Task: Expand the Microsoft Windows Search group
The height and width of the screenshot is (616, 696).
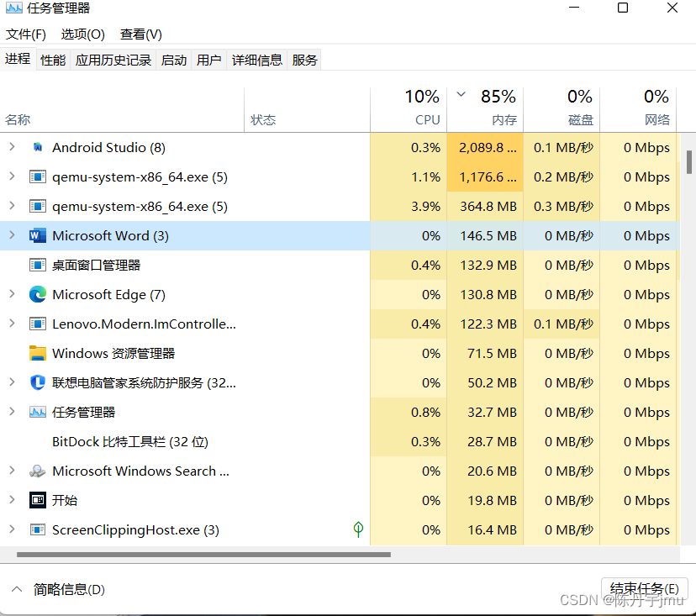Action: click(12, 471)
